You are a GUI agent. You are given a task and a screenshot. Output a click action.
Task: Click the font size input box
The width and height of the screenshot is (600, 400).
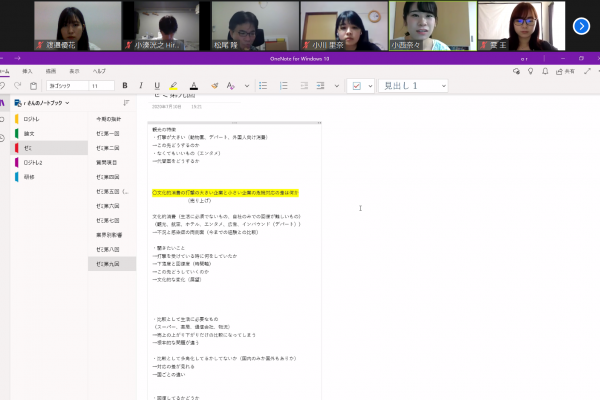pyautogui.click(x=101, y=86)
